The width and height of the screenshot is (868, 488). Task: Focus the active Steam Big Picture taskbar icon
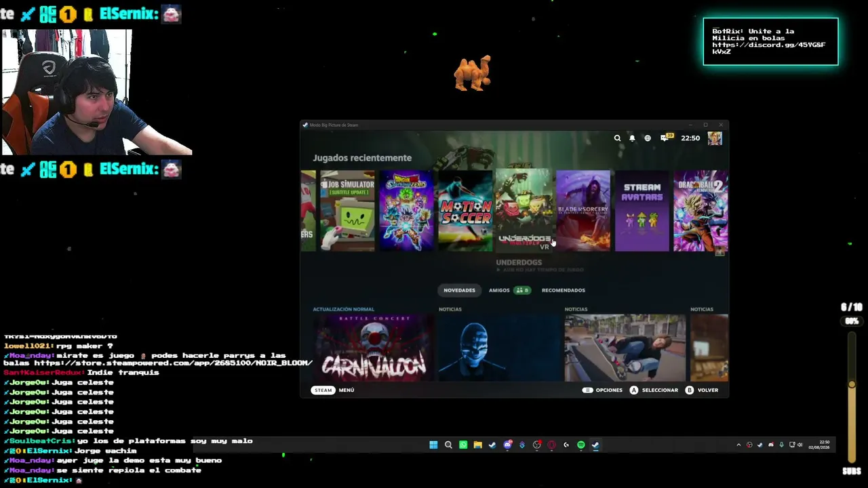[595, 445]
